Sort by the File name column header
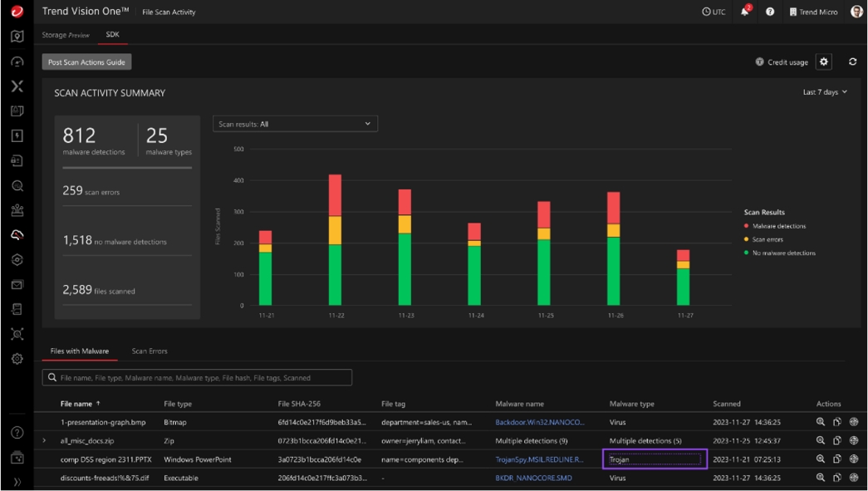This screenshot has width=868, height=491. (76, 404)
